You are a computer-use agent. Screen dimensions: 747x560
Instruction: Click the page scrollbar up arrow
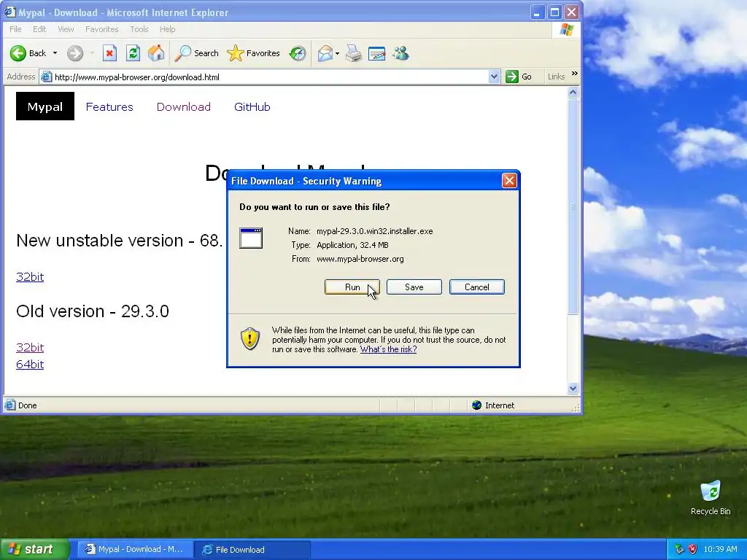tap(573, 93)
